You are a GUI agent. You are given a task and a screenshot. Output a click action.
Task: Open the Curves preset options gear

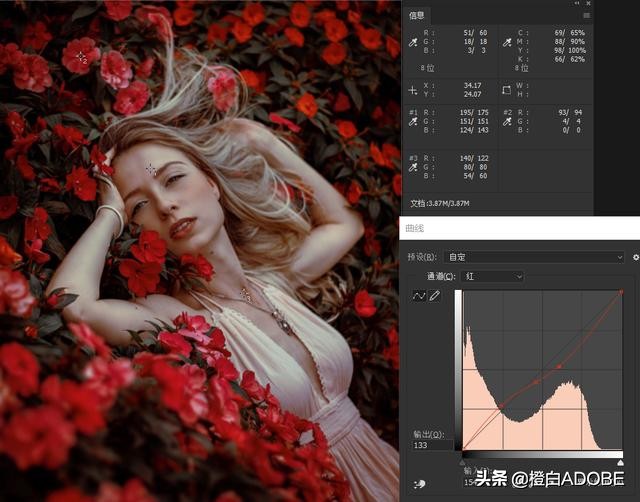pos(636,257)
